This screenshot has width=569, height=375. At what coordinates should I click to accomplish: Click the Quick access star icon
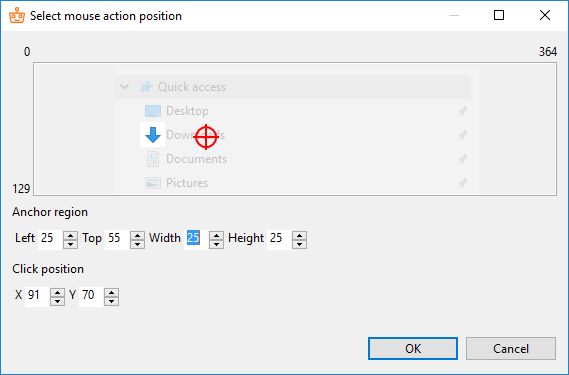146,87
